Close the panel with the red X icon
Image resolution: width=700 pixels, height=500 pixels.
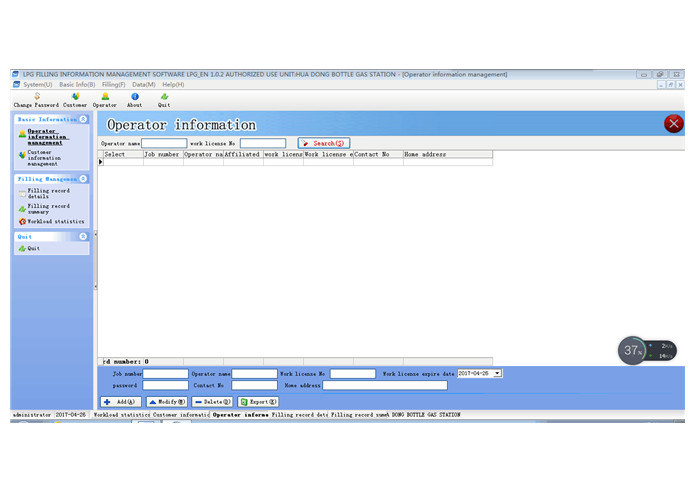[674, 124]
